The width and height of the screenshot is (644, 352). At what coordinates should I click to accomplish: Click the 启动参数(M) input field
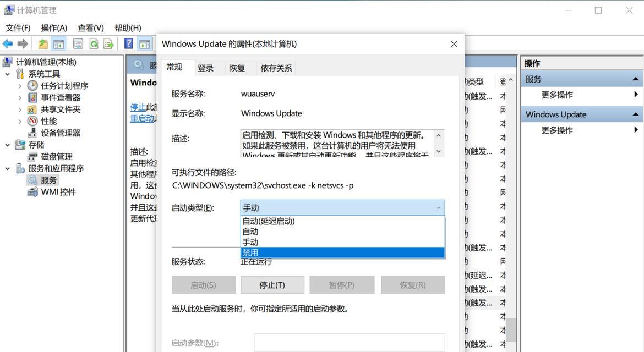point(349,343)
